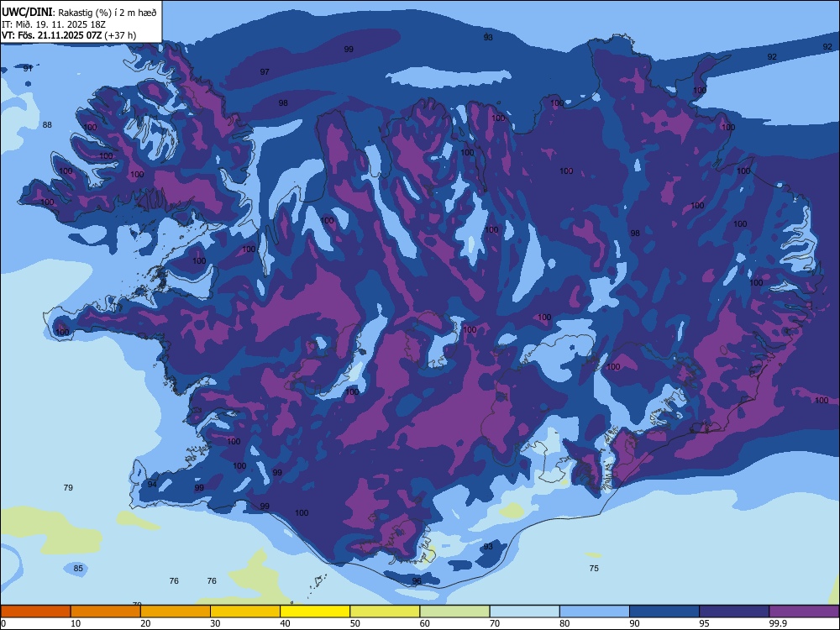Click the '88' humidity value on the map
This screenshot has height=630, width=840.
[x=47, y=125]
